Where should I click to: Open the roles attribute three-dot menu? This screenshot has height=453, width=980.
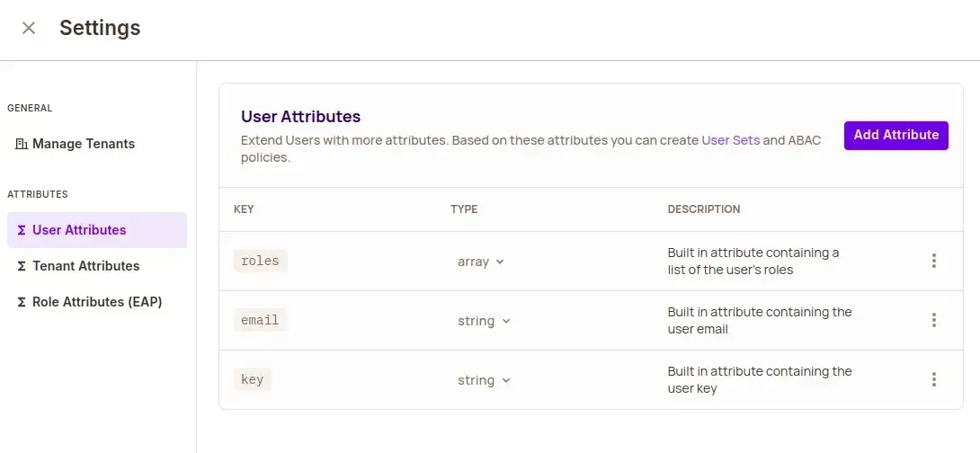tap(933, 261)
